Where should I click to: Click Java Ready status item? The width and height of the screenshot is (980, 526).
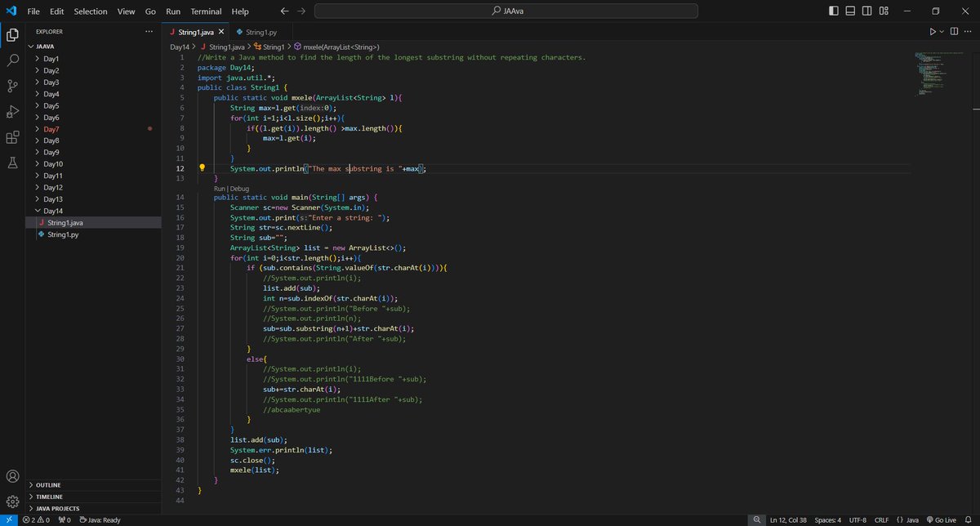(100, 519)
